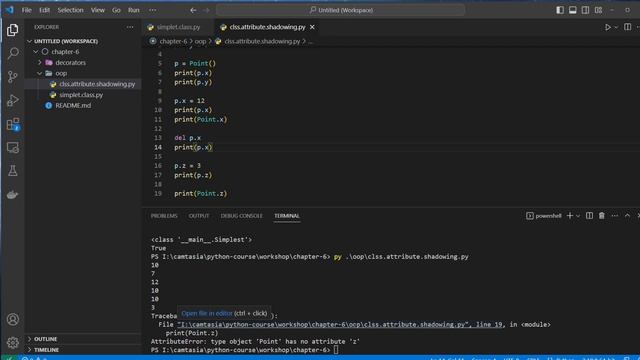Open the Source Control view
640x360 pixels.
tap(13, 77)
